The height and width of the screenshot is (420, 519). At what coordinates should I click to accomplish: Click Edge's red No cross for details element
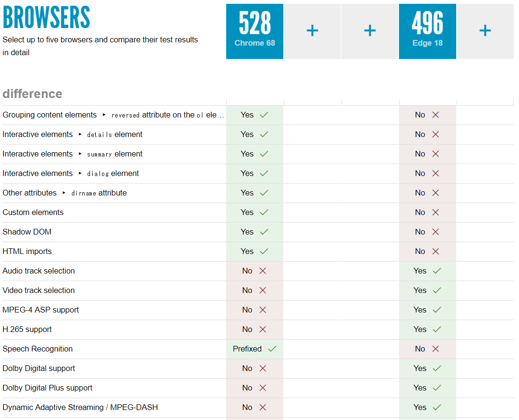click(435, 135)
